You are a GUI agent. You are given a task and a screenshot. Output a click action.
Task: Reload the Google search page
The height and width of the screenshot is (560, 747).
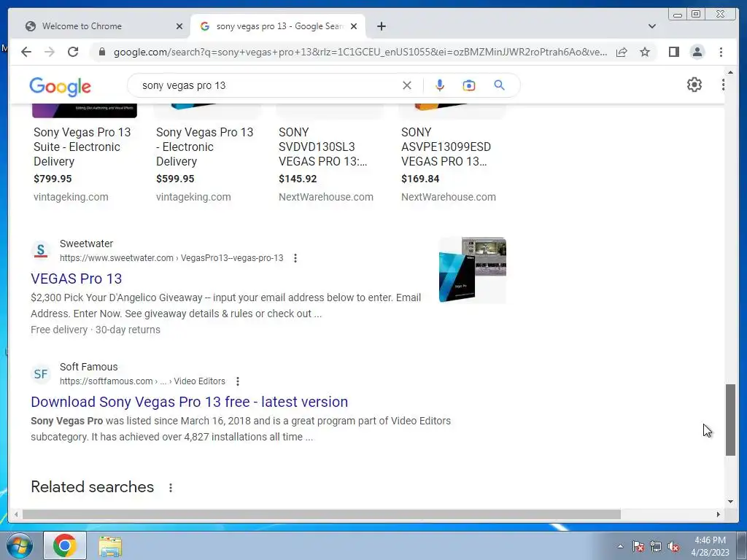73,52
